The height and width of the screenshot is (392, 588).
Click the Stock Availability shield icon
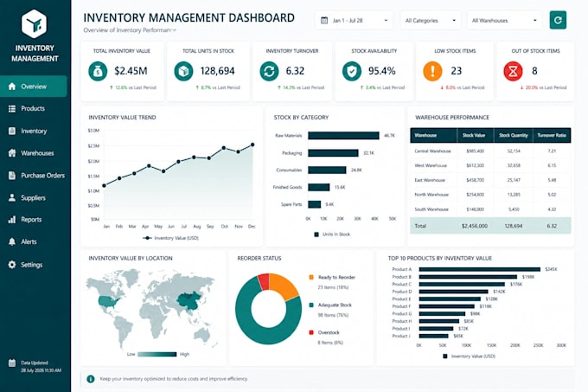pos(352,71)
